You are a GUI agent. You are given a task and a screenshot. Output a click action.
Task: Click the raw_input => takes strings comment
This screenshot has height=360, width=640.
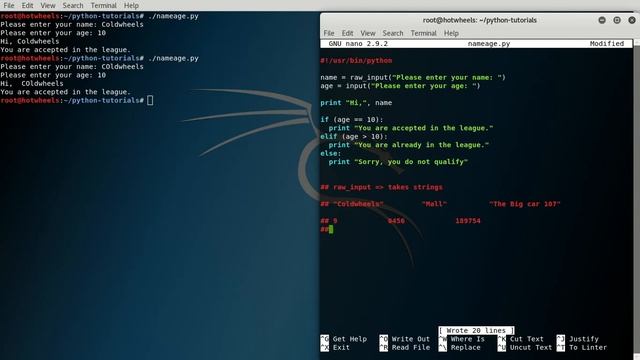(x=381, y=187)
